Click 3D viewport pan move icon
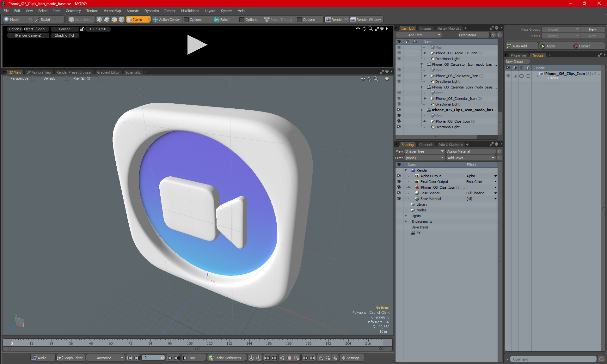Viewport: 607px width, 364px height. [363, 79]
